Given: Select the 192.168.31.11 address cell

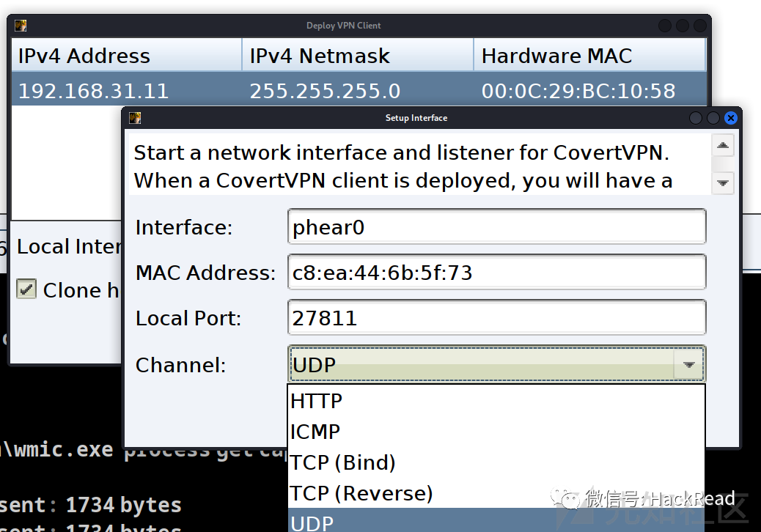Looking at the screenshot, I should click(x=127, y=91).
